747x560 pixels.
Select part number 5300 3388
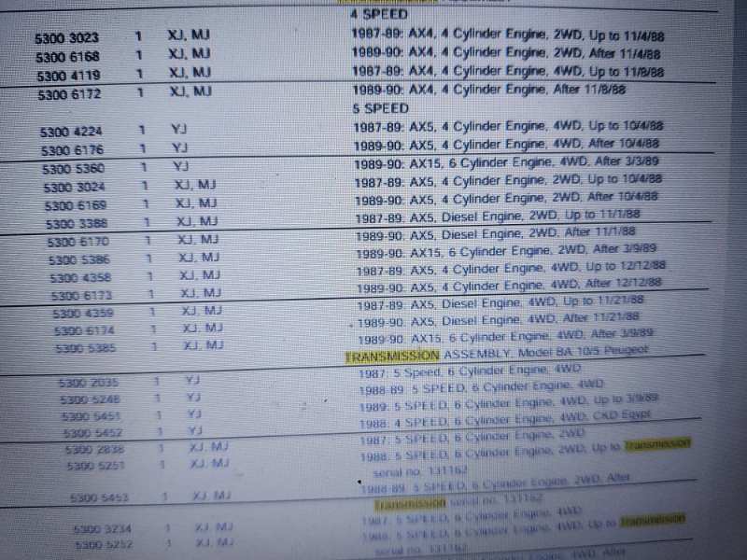point(76,224)
